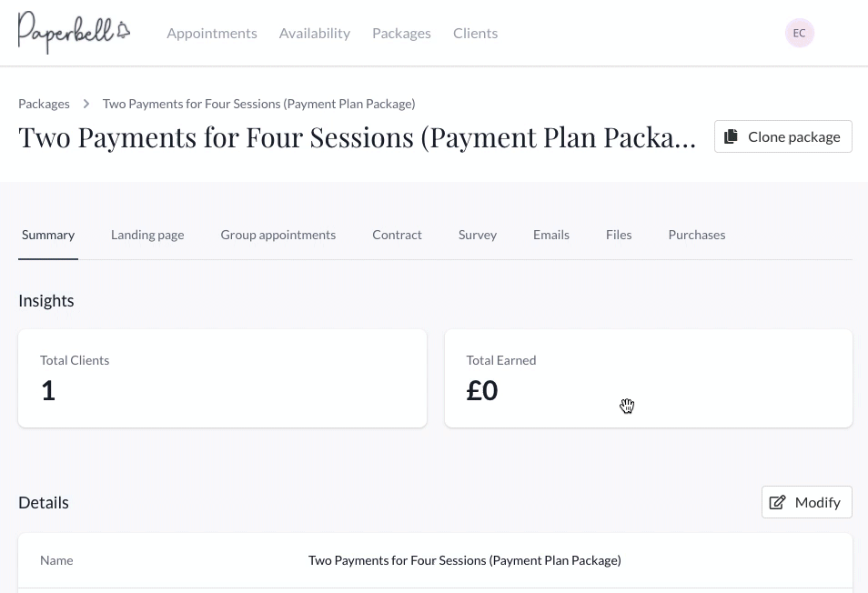868x593 pixels.
Task: Click the Total Clients insight card
Action: [x=223, y=378]
